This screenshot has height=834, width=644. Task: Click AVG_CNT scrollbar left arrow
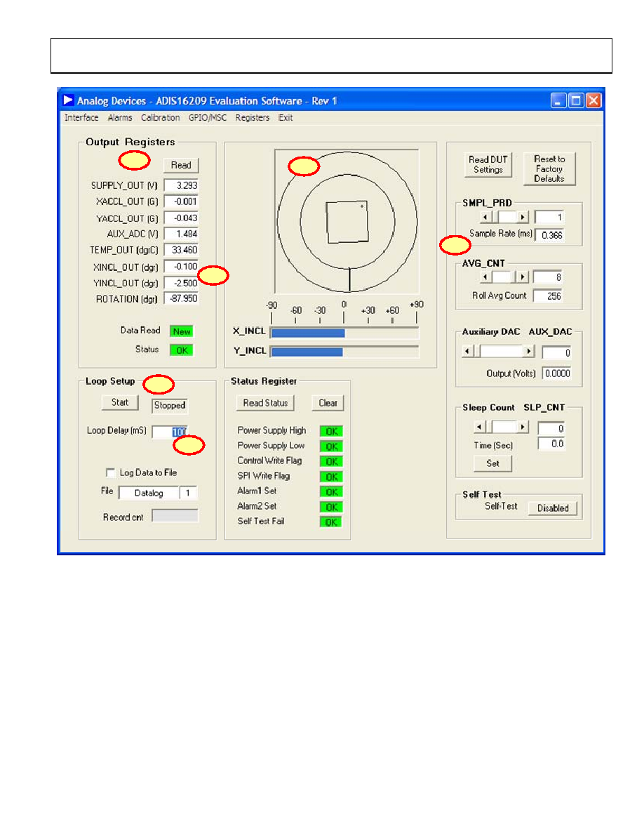pyautogui.click(x=485, y=277)
